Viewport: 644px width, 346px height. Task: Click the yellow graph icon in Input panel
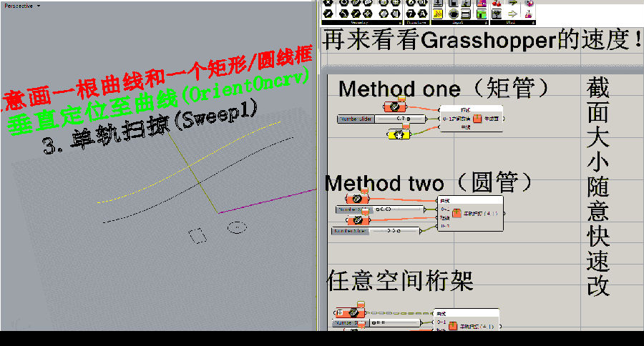[438, 14]
